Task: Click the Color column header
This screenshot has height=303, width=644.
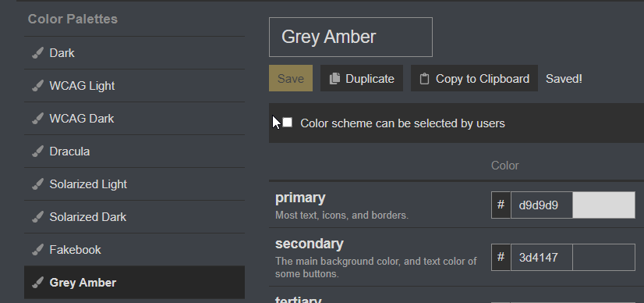Action: pyautogui.click(x=504, y=166)
